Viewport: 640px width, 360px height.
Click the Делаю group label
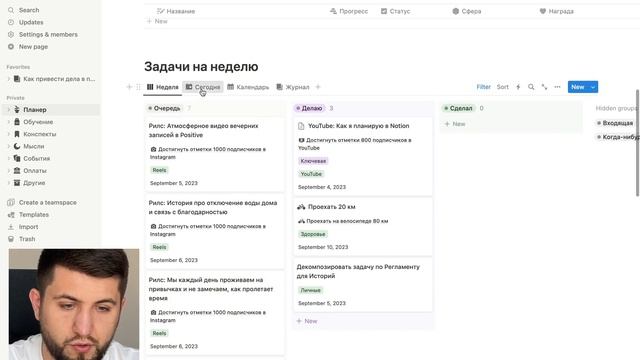309,108
